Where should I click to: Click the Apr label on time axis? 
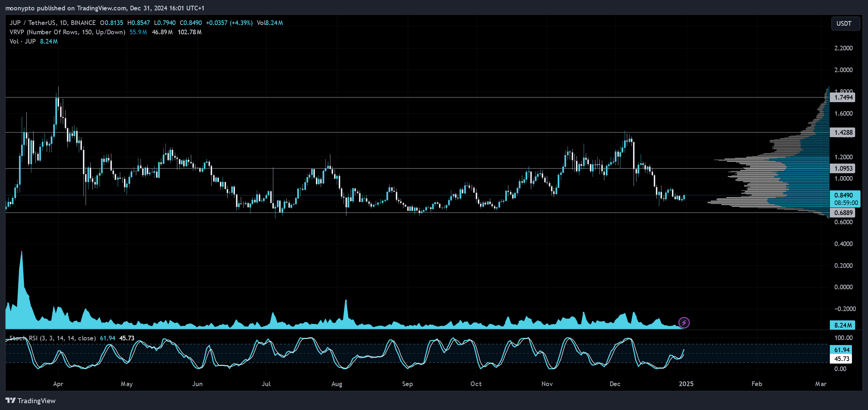tap(58, 384)
